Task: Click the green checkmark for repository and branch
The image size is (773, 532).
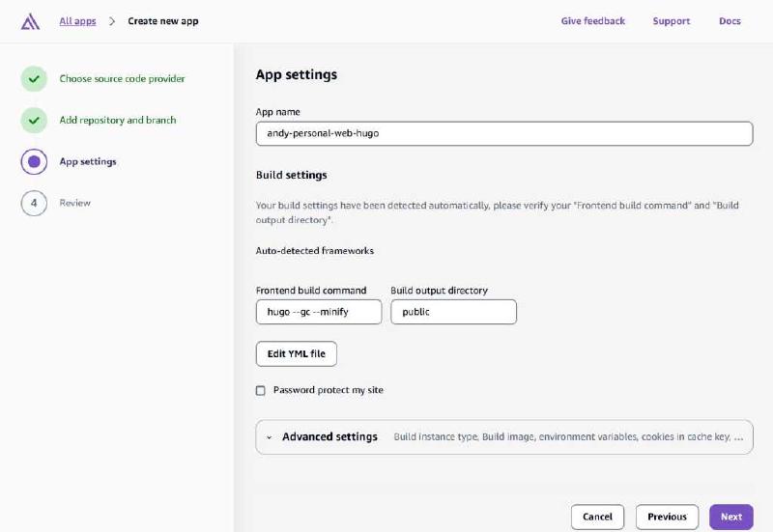Action: point(34,121)
